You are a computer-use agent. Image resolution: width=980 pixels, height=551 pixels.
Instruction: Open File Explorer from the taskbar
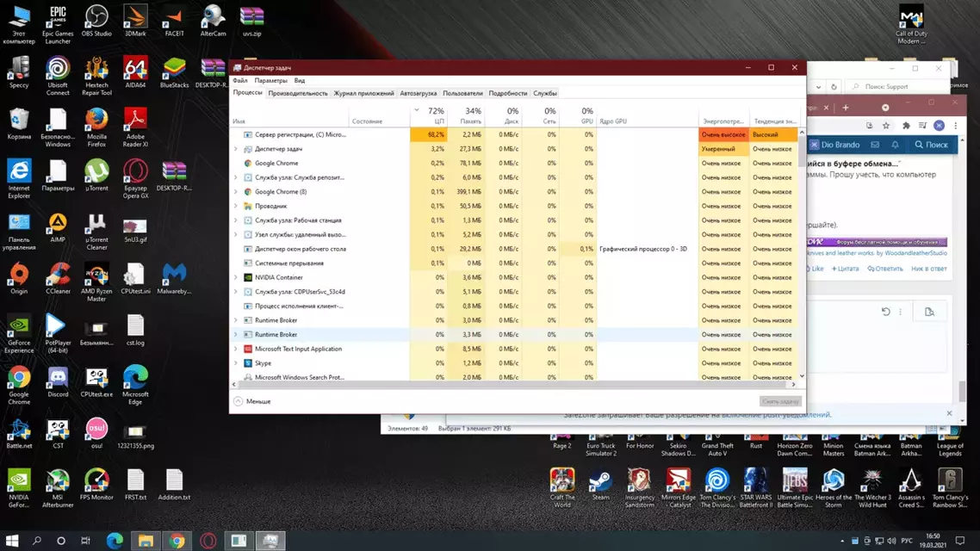click(146, 541)
